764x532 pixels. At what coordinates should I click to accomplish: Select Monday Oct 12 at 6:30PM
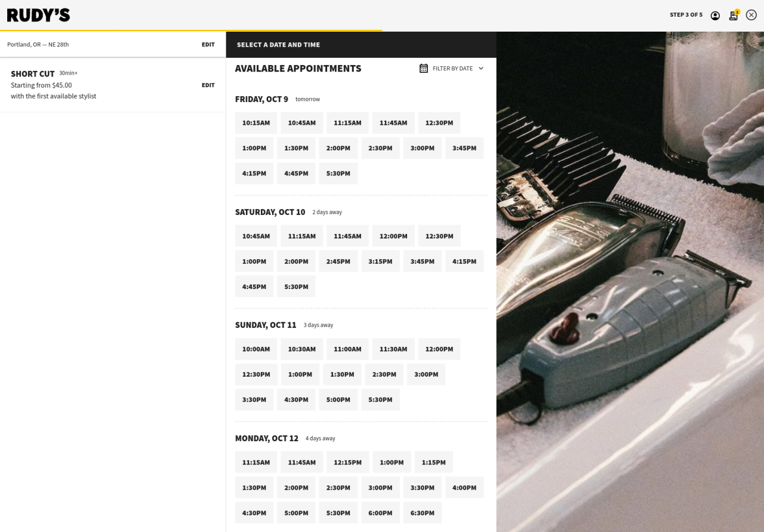coord(423,513)
